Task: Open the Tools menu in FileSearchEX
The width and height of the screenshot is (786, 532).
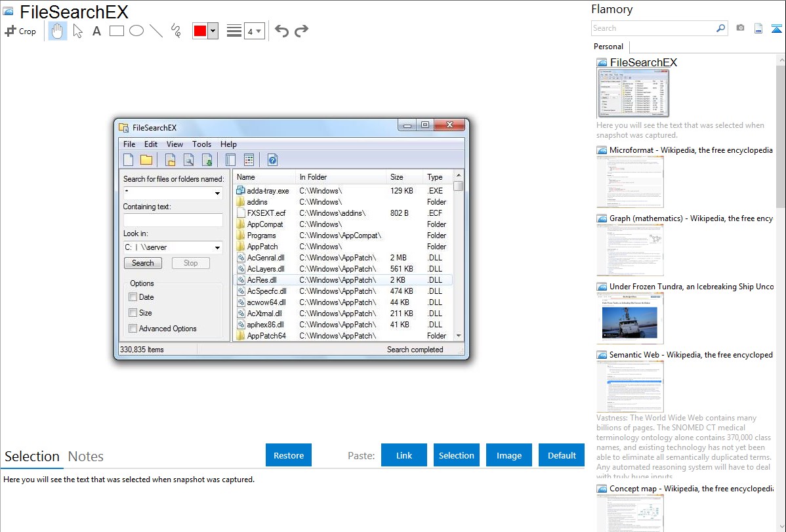Action: pos(201,144)
